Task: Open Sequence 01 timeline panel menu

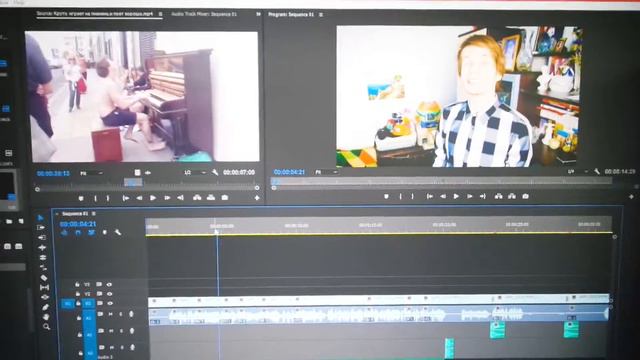Action: click(93, 213)
